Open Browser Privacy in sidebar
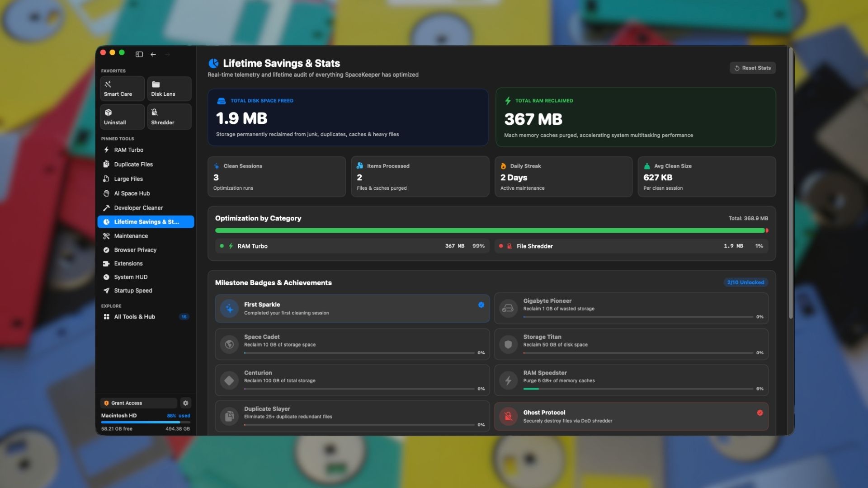Screen dimensions: 868x488 pyautogui.click(x=146, y=250)
